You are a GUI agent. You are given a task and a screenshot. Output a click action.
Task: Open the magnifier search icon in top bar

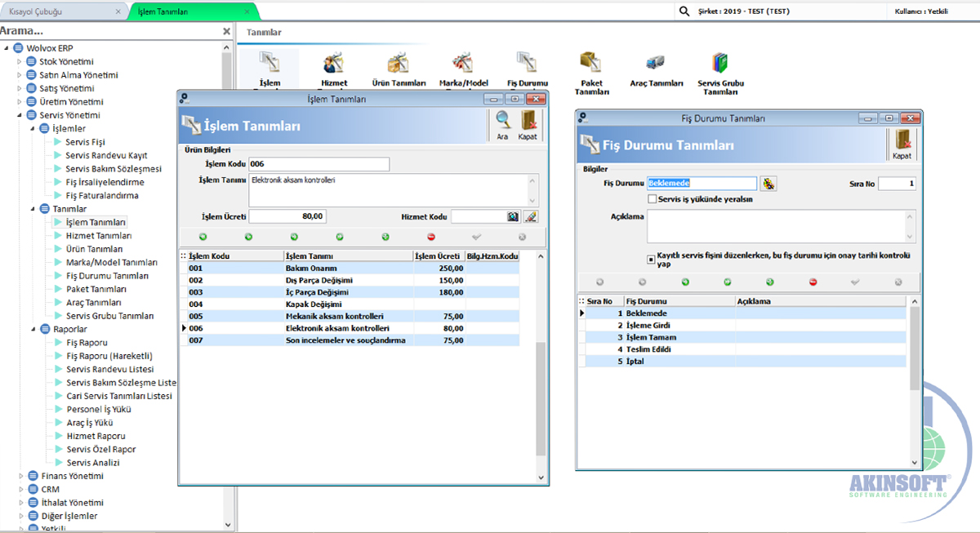tap(684, 11)
